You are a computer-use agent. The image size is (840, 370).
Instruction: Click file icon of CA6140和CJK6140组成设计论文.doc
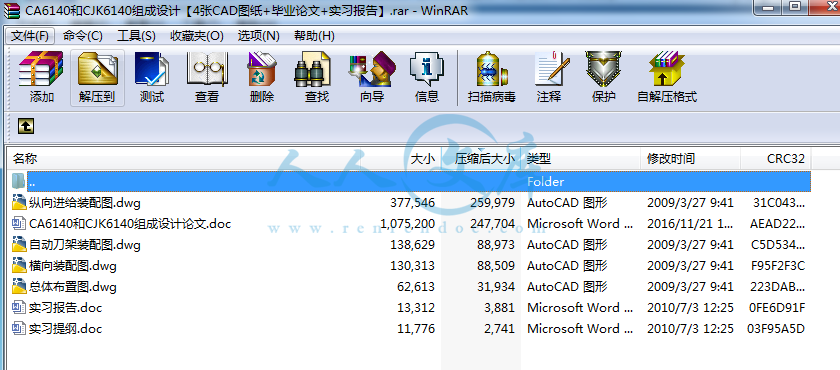tap(19, 223)
